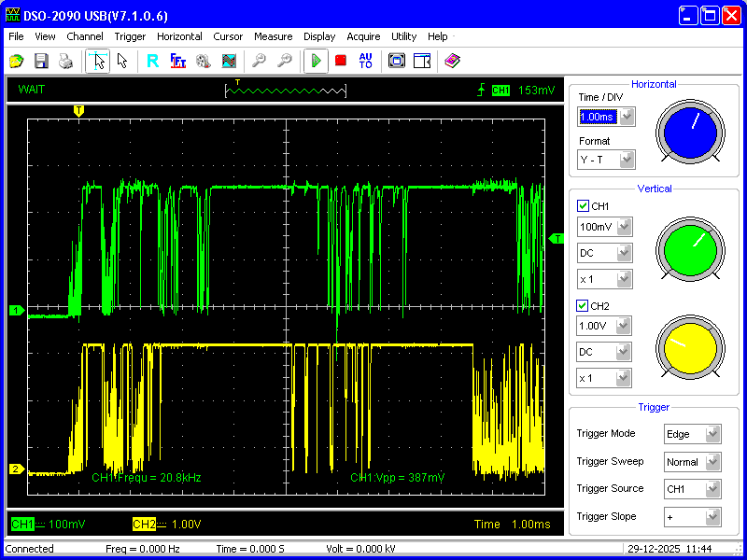This screenshot has height=560, width=747.
Task: Expand the Time/DIV dropdown
Action: coord(627,117)
